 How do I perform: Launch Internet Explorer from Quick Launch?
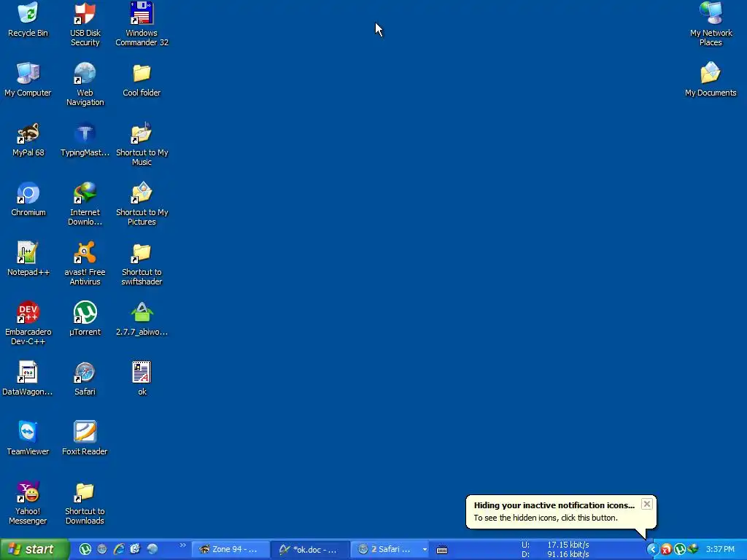[119, 549]
